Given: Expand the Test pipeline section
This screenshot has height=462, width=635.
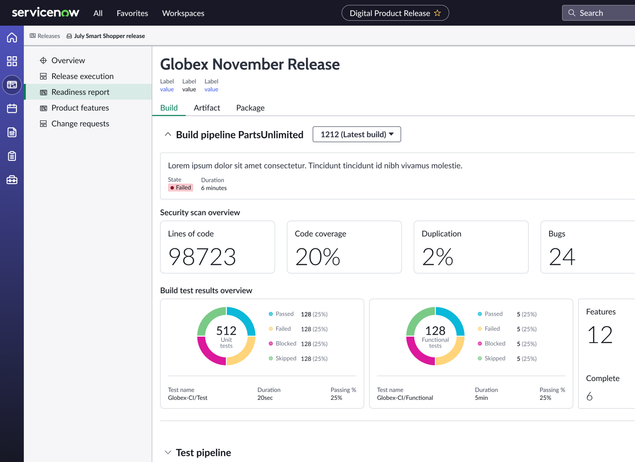Looking at the screenshot, I should tap(168, 452).
